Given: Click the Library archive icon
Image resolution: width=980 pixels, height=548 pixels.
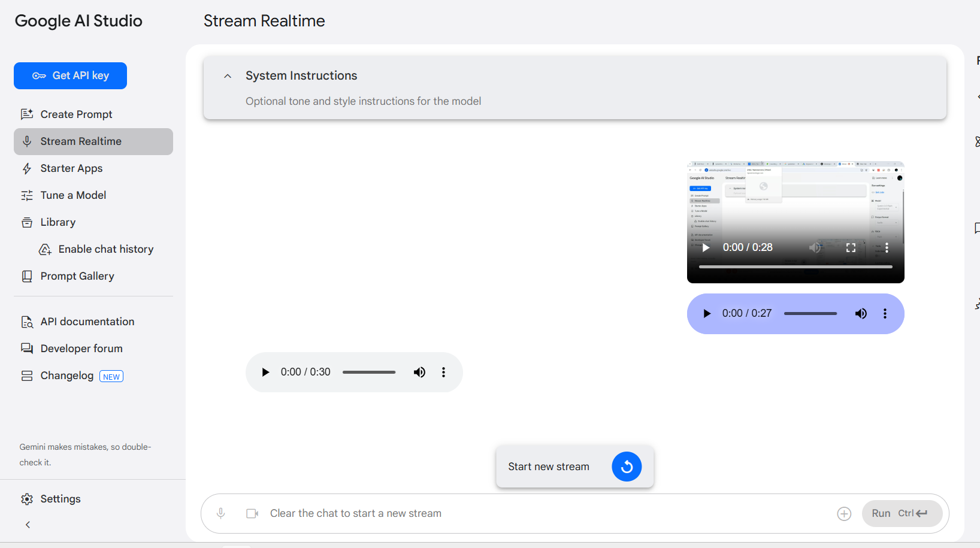Looking at the screenshot, I should click(x=27, y=222).
